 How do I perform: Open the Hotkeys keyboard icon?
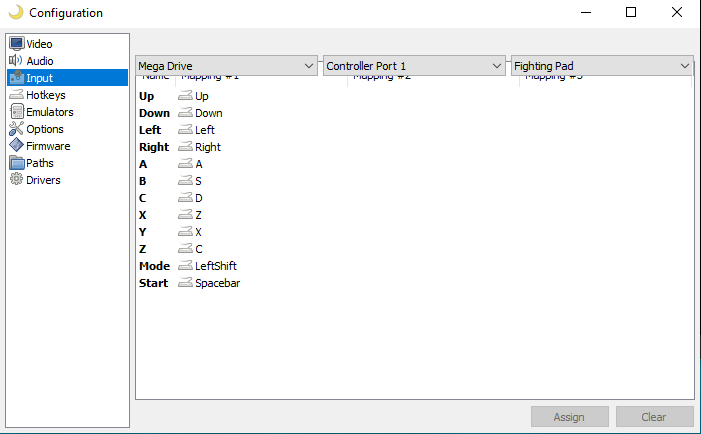click(17, 94)
